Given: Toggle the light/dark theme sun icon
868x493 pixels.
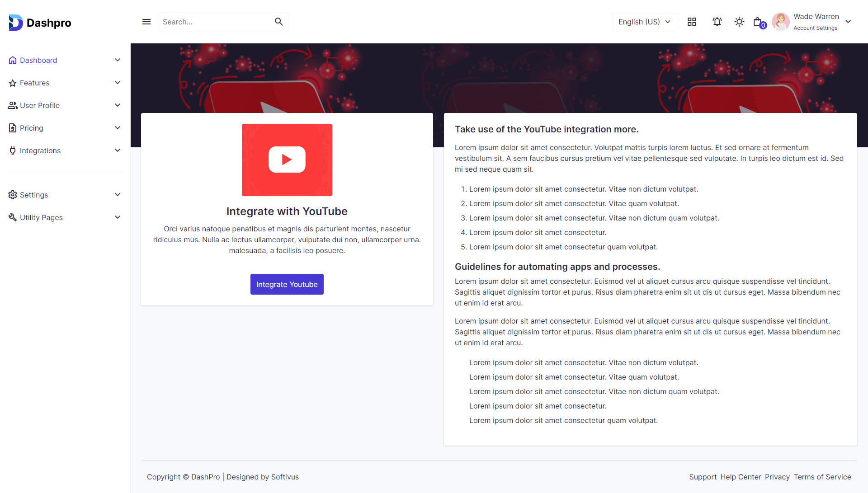Looking at the screenshot, I should coord(739,22).
